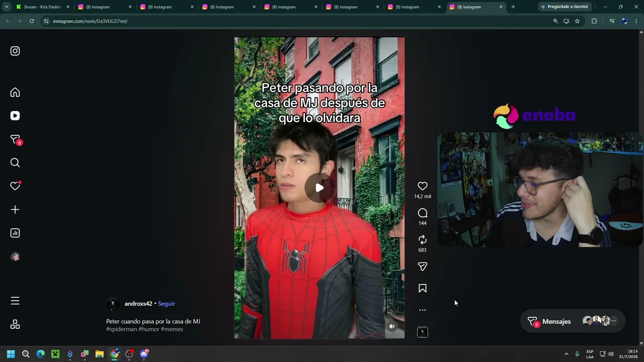Open the #memes hashtag
The width and height of the screenshot is (644, 362).
172,329
